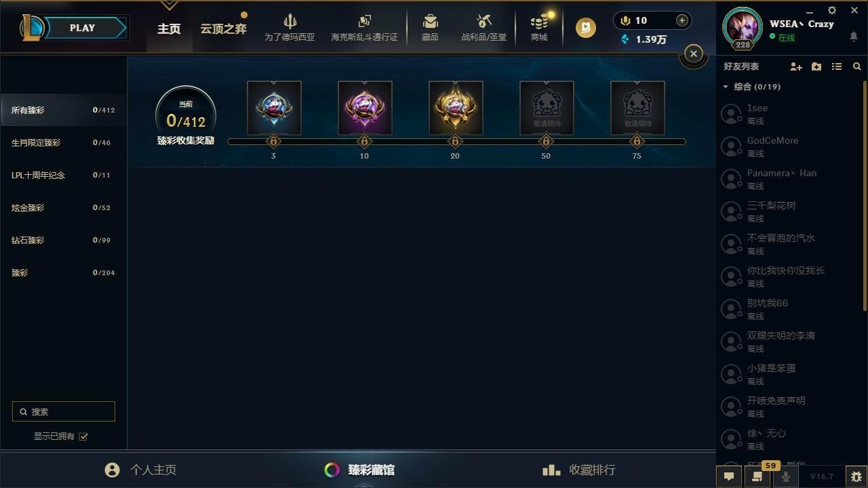Click the PLAY button
This screenshot has height=488, width=868.
point(82,28)
